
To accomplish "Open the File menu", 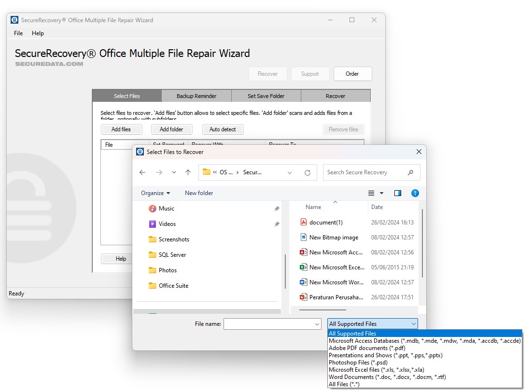I will coord(18,33).
